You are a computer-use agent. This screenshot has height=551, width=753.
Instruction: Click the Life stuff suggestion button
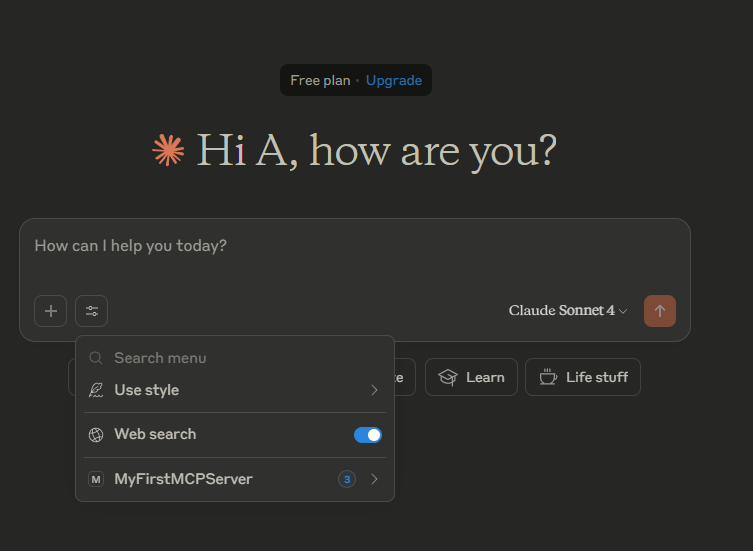click(x=583, y=377)
